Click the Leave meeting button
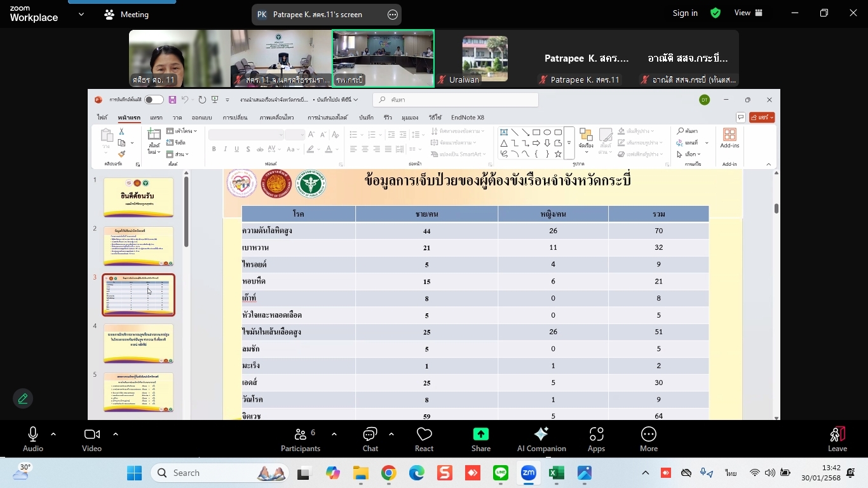 click(x=837, y=439)
